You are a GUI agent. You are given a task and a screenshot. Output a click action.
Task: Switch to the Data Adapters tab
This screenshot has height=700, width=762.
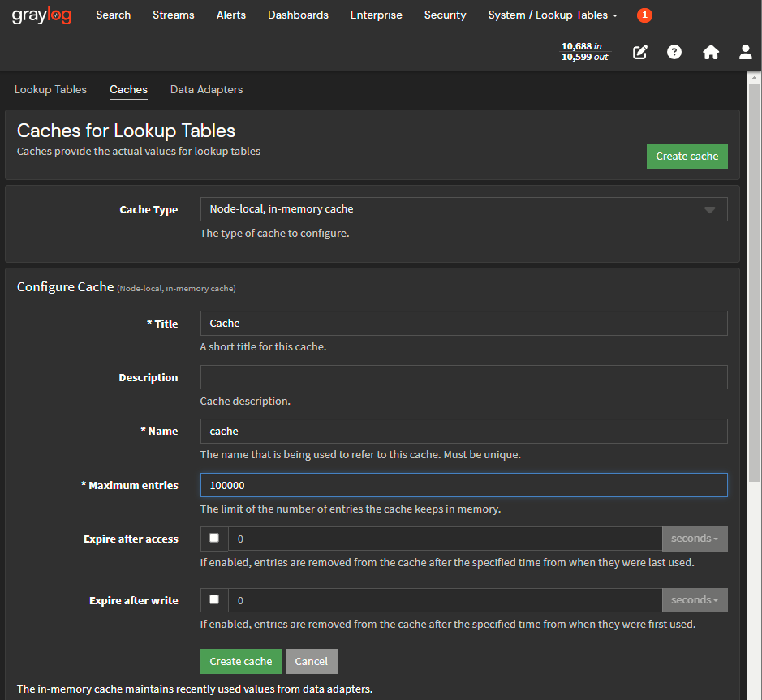pos(206,90)
